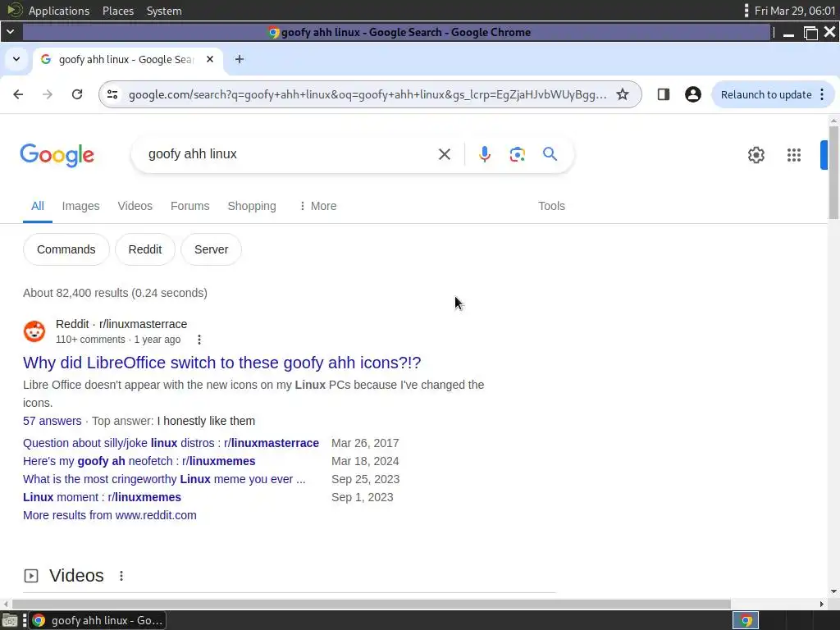Open Videos section three-dot menu
The height and width of the screenshot is (630, 840).
(x=121, y=576)
